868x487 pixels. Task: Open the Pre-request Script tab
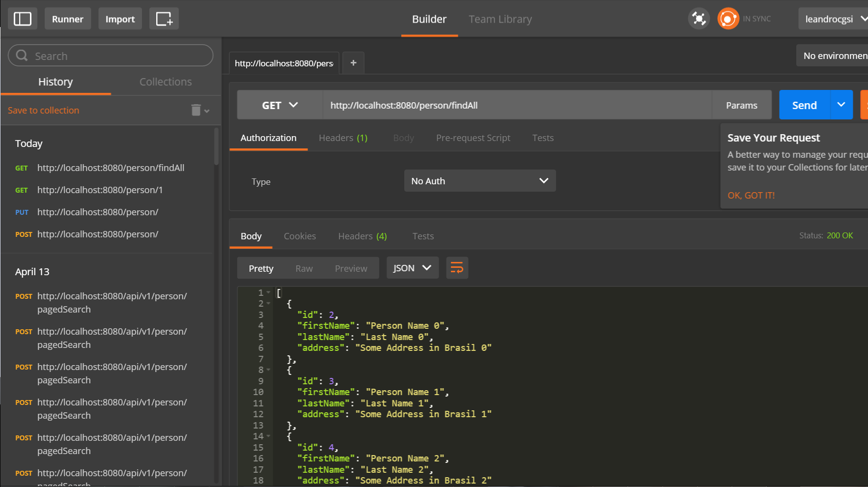(473, 138)
